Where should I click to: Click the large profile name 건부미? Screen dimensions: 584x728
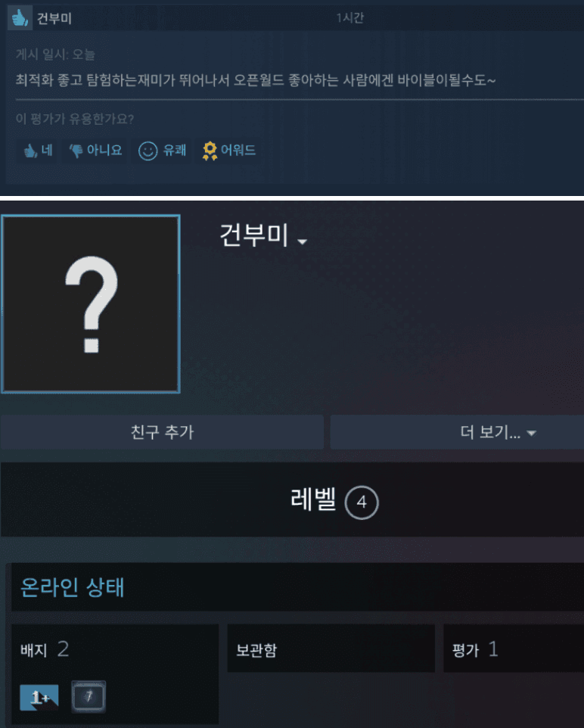pyautogui.click(x=254, y=235)
